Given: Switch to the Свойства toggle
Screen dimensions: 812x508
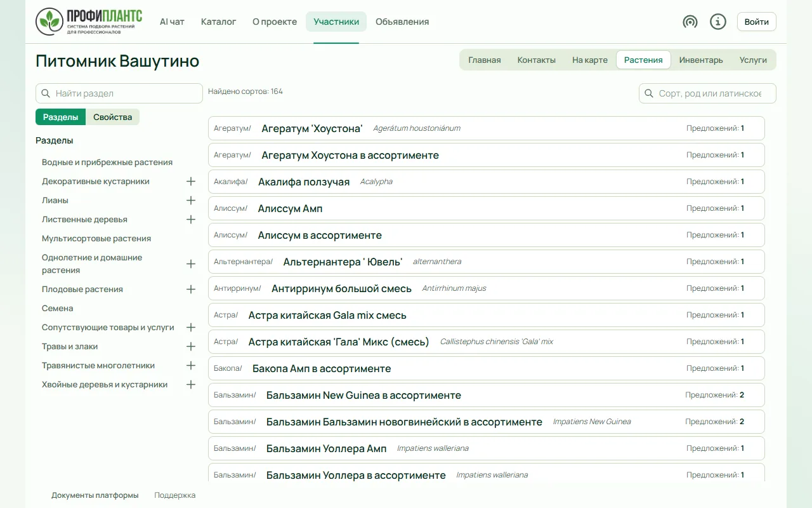Looking at the screenshot, I should click(x=112, y=117).
